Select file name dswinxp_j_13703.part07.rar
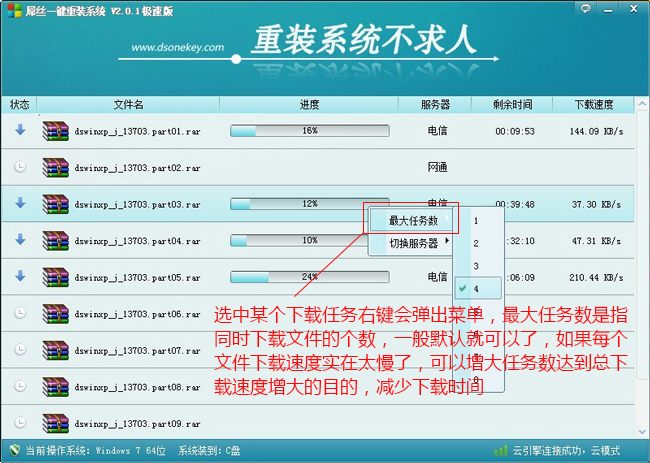650x463 pixels. [x=137, y=351]
